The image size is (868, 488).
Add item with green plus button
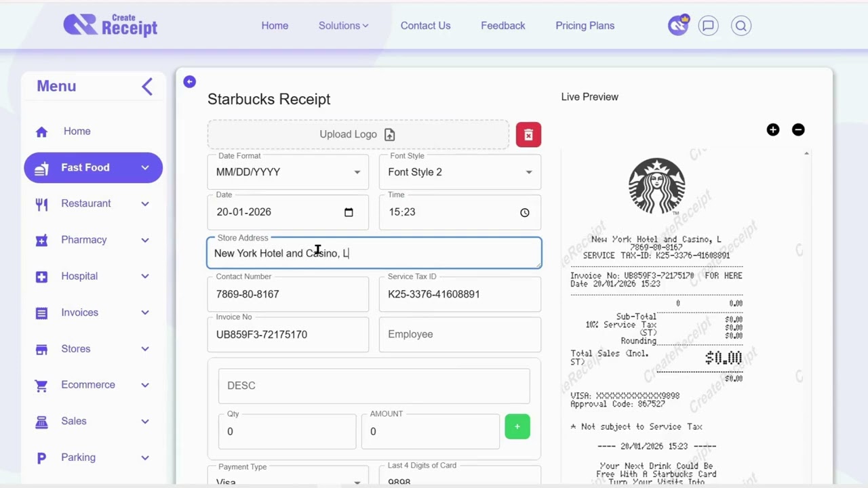pyautogui.click(x=517, y=426)
